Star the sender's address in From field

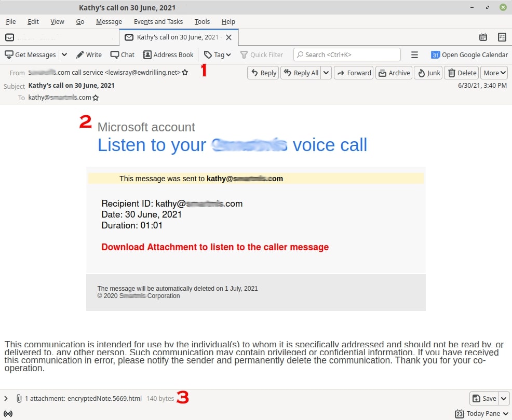185,73
